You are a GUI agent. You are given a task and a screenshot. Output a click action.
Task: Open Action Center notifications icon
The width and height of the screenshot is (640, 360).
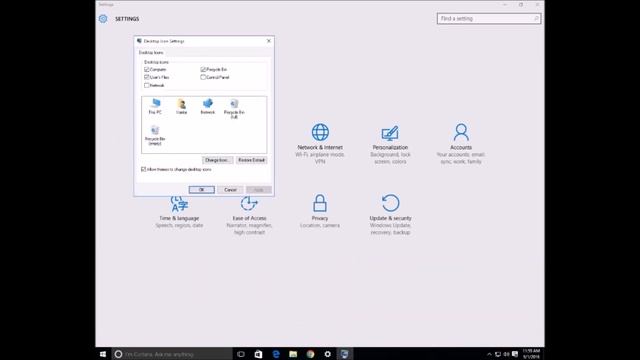pyautogui.click(x=515, y=354)
